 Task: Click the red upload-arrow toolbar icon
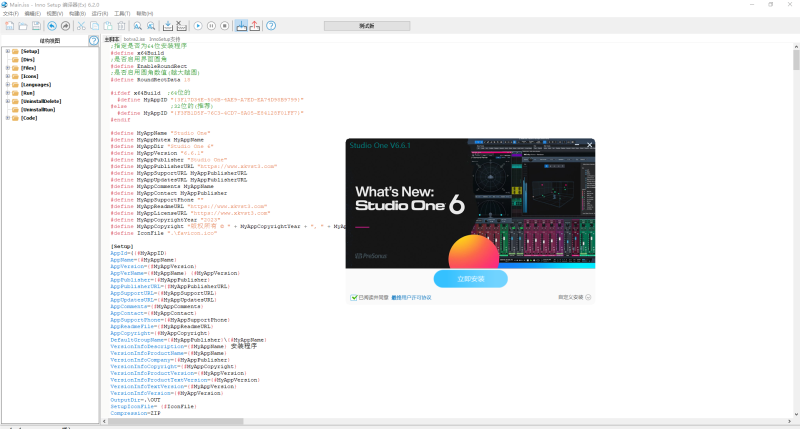coord(255,26)
